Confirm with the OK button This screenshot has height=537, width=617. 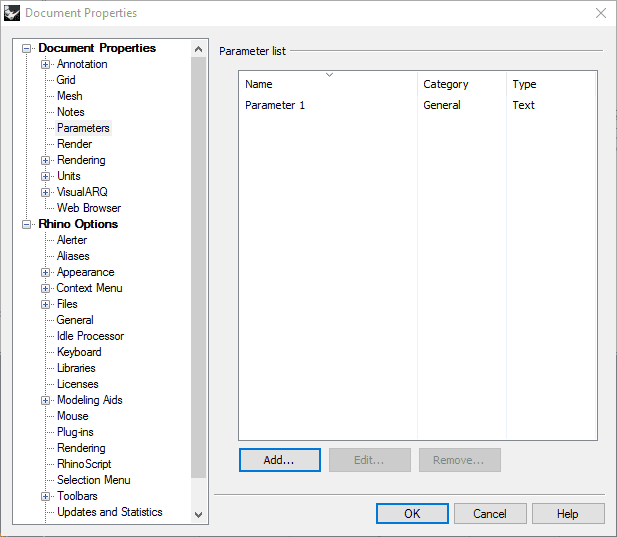(x=412, y=514)
